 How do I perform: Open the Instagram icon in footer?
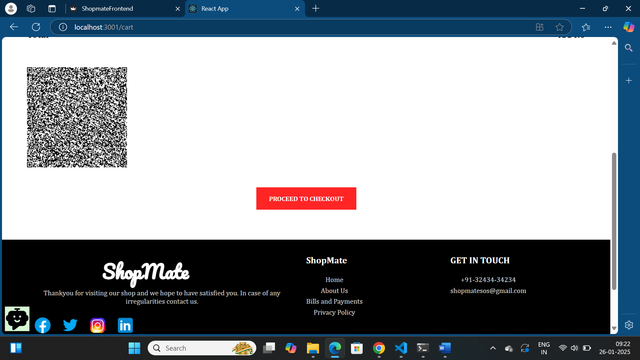(x=98, y=325)
